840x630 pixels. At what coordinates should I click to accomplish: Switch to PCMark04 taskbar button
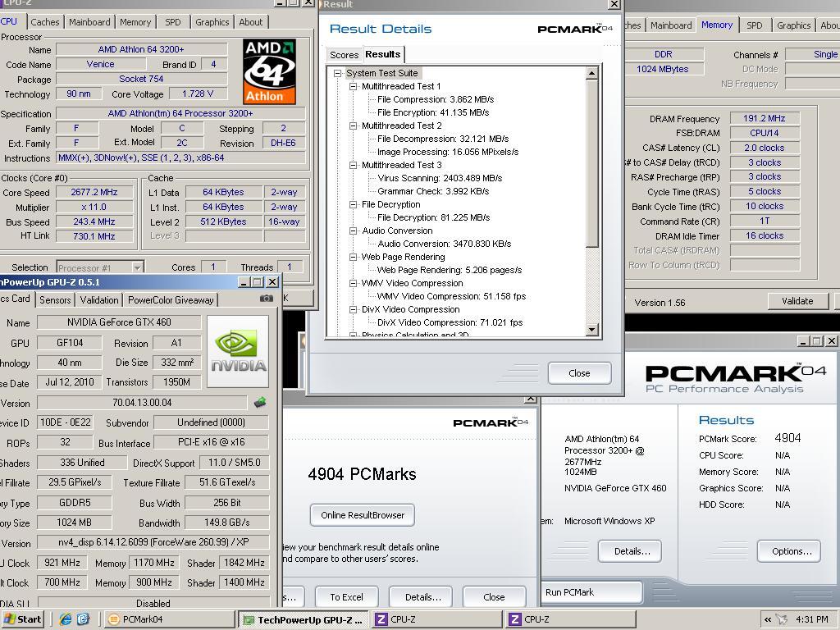pos(169,619)
